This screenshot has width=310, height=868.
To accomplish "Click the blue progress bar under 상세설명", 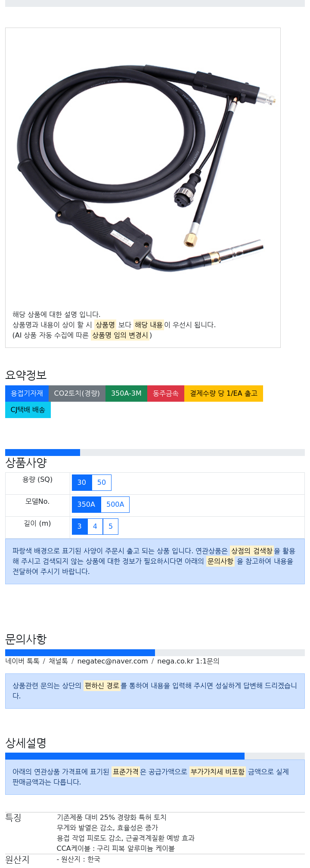I will (x=125, y=756).
